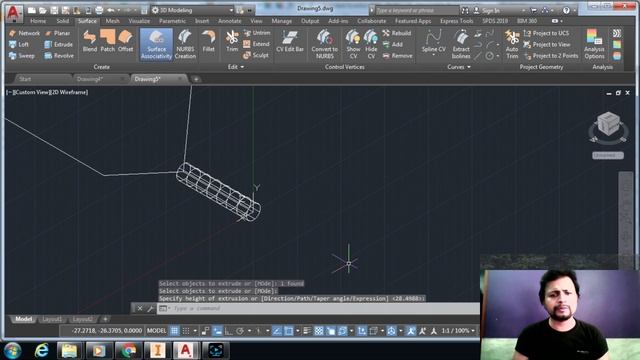Screen dimensions: 640x360
Task: Start the Extrude surface command
Action: click(x=59, y=44)
